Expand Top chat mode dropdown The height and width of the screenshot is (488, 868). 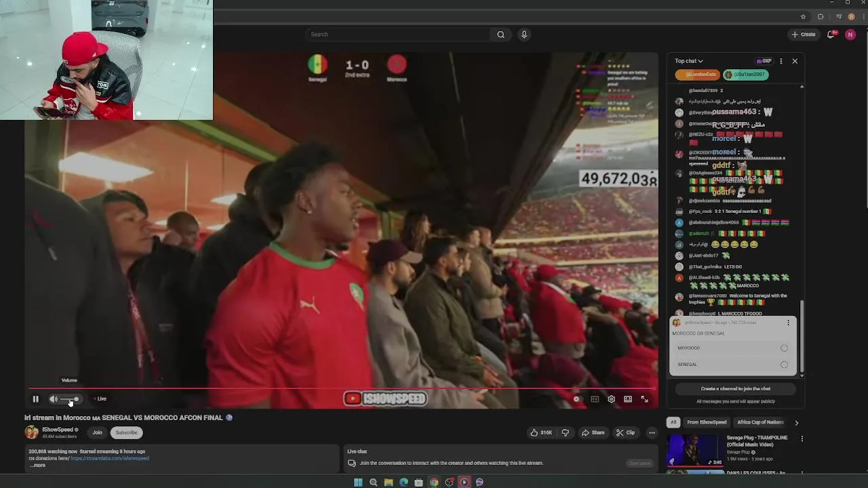coord(689,61)
